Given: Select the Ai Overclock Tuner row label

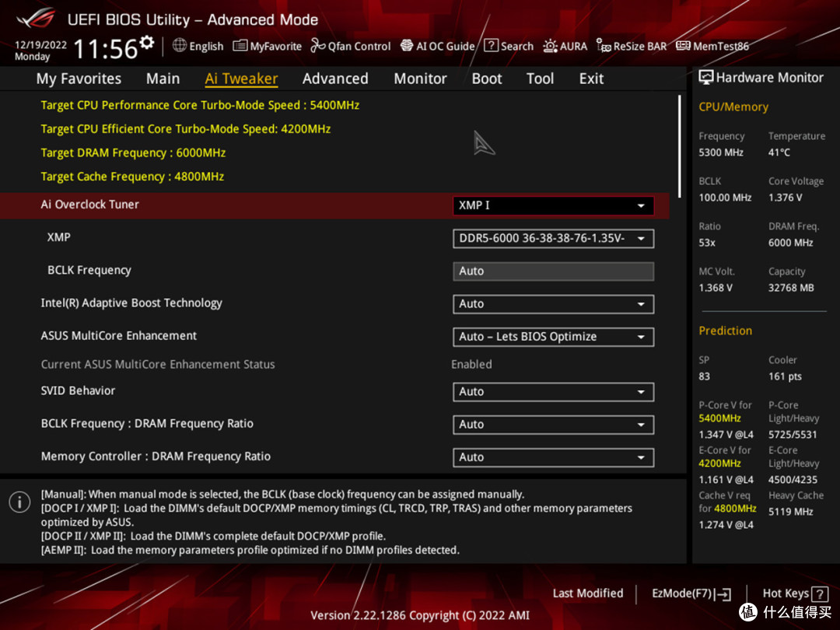Looking at the screenshot, I should click(x=89, y=205).
